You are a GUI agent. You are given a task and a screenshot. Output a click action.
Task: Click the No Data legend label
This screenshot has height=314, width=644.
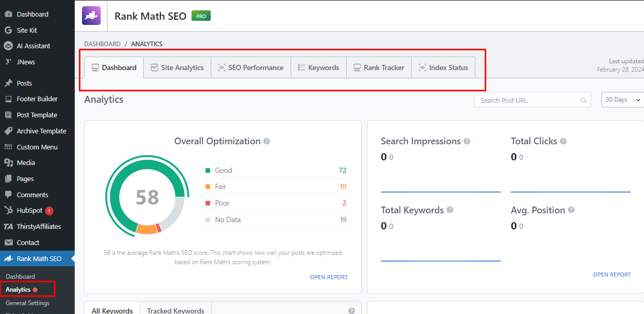[228, 220]
